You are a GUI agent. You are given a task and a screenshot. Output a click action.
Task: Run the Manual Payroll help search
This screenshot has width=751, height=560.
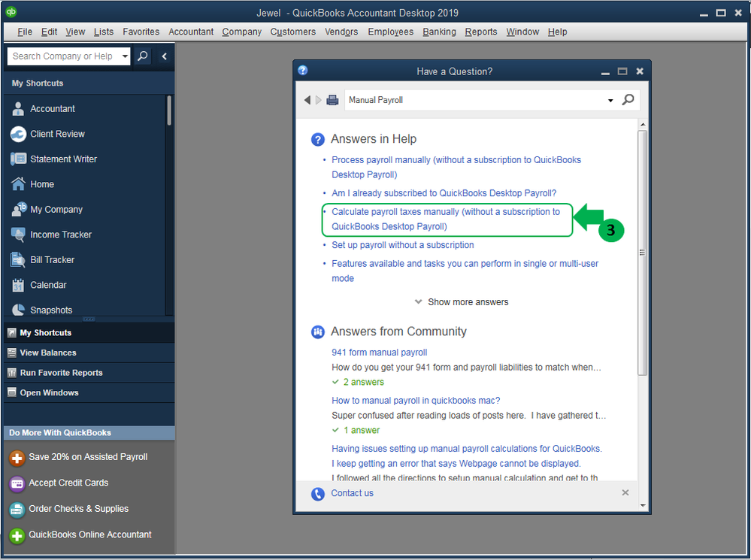point(628,100)
